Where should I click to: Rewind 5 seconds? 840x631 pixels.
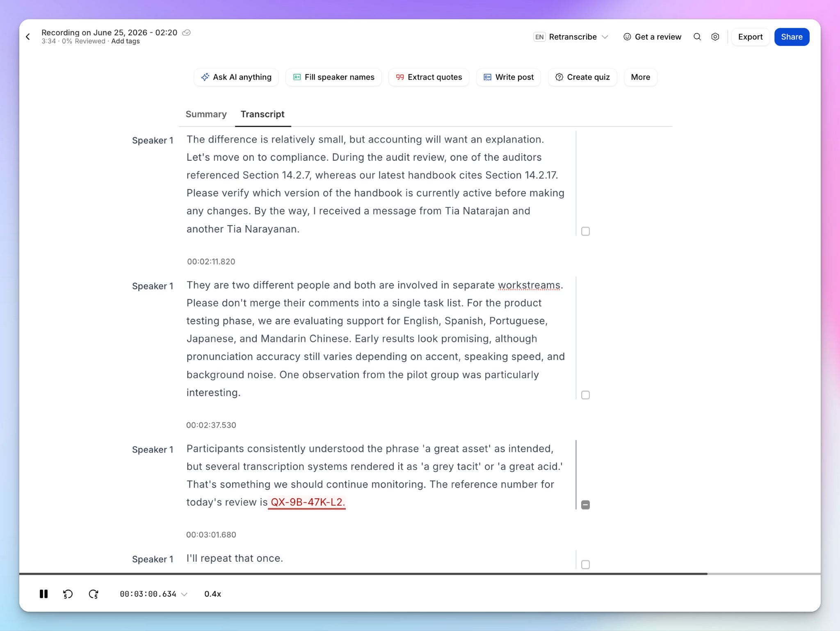pyautogui.click(x=68, y=594)
